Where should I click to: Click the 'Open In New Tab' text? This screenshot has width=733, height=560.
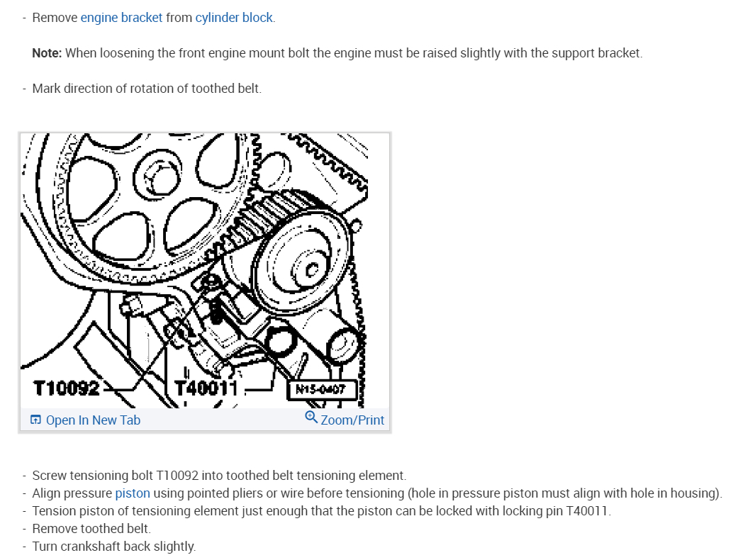93,420
